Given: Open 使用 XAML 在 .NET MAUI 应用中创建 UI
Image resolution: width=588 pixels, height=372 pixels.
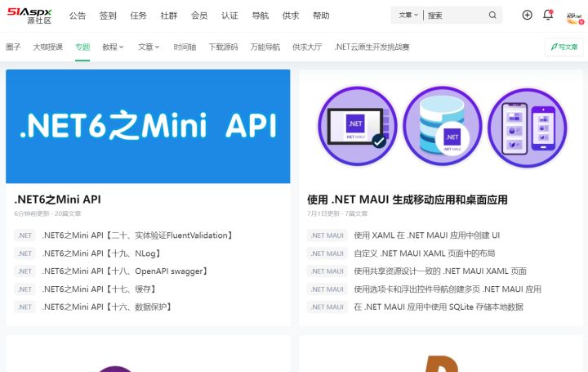Looking at the screenshot, I should (x=427, y=235).
